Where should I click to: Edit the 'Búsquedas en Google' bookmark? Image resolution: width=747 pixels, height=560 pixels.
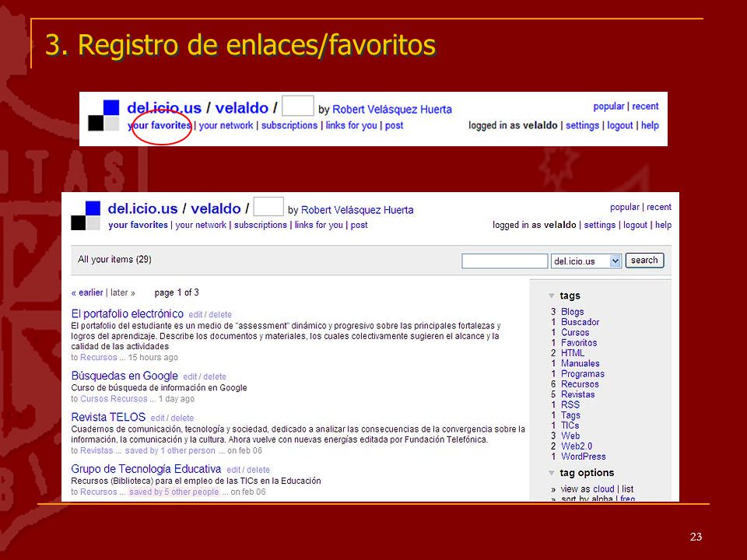pyautogui.click(x=190, y=376)
